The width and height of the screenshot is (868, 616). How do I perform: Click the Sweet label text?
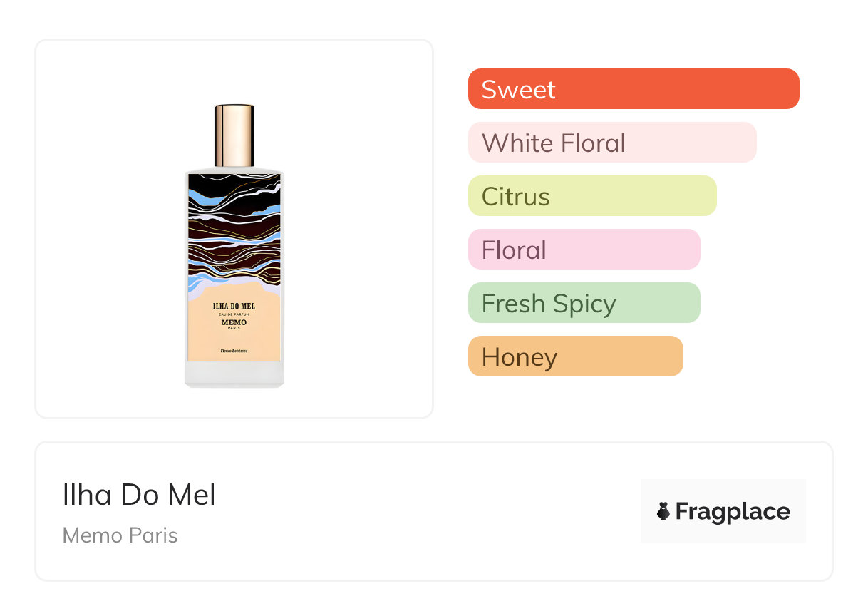click(518, 89)
